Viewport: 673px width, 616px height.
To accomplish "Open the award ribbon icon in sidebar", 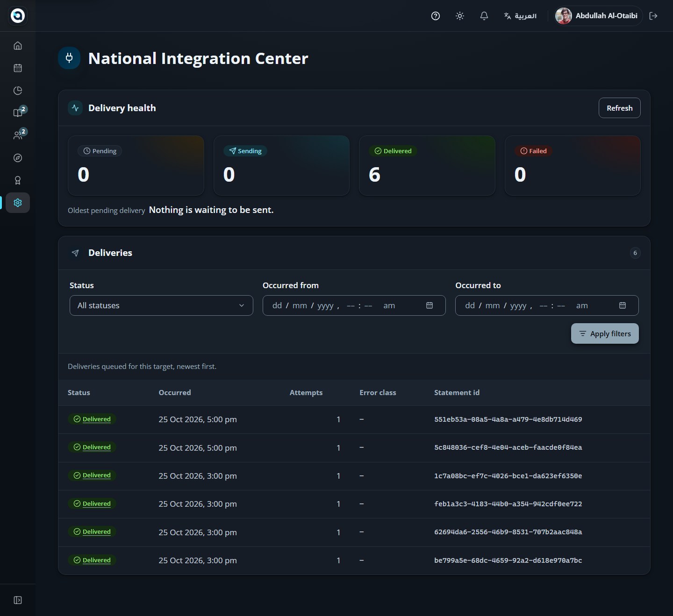I will point(18,180).
